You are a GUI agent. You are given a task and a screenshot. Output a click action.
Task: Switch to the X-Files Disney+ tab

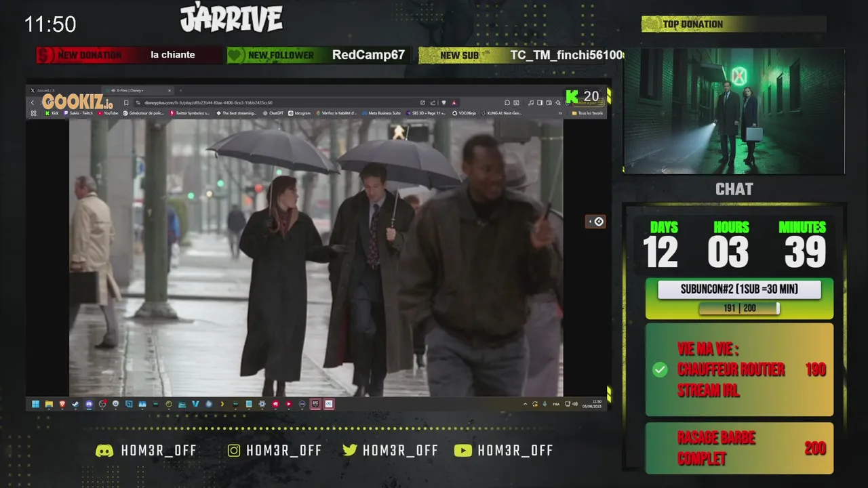pyautogui.click(x=139, y=90)
